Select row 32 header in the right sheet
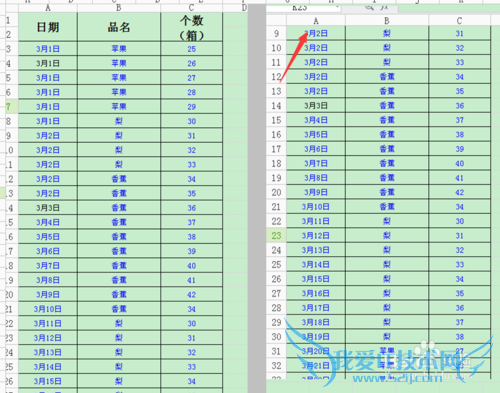 pyautogui.click(x=276, y=366)
